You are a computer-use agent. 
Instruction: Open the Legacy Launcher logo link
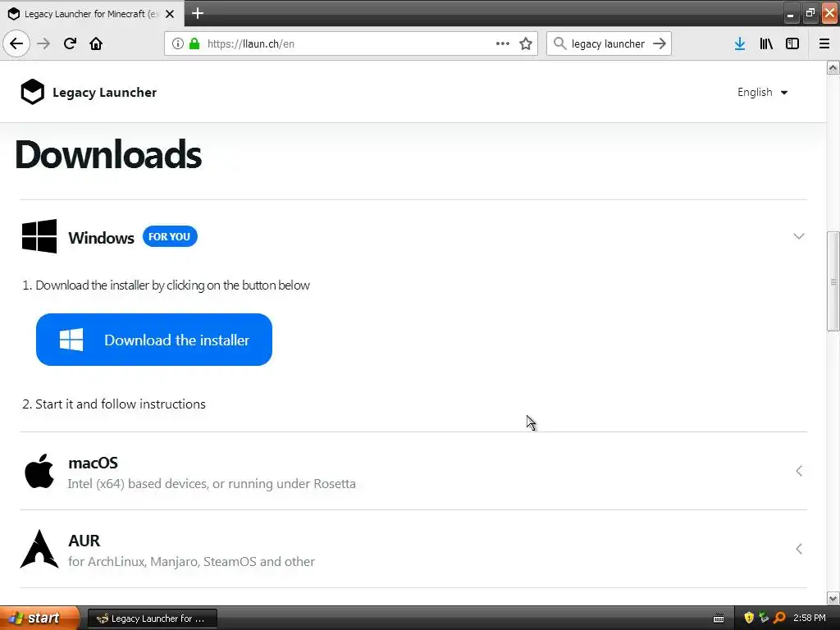pyautogui.click(x=89, y=92)
